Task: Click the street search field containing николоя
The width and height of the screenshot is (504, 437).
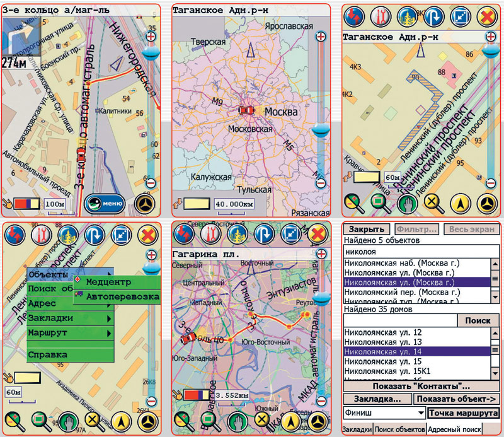Action: [421, 252]
